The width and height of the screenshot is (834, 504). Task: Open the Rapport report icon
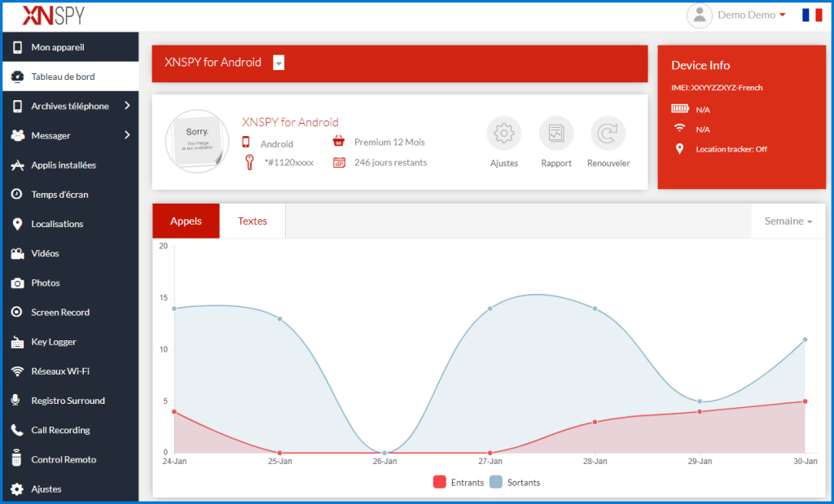tap(556, 134)
